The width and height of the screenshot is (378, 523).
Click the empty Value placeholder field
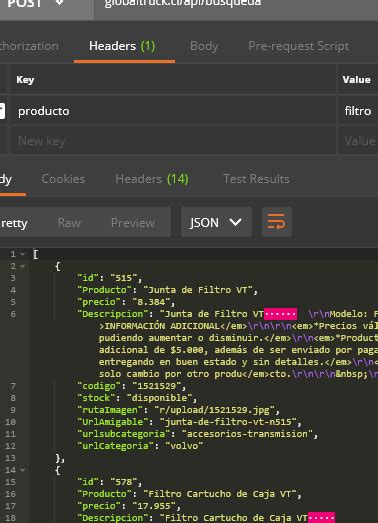[x=358, y=141]
